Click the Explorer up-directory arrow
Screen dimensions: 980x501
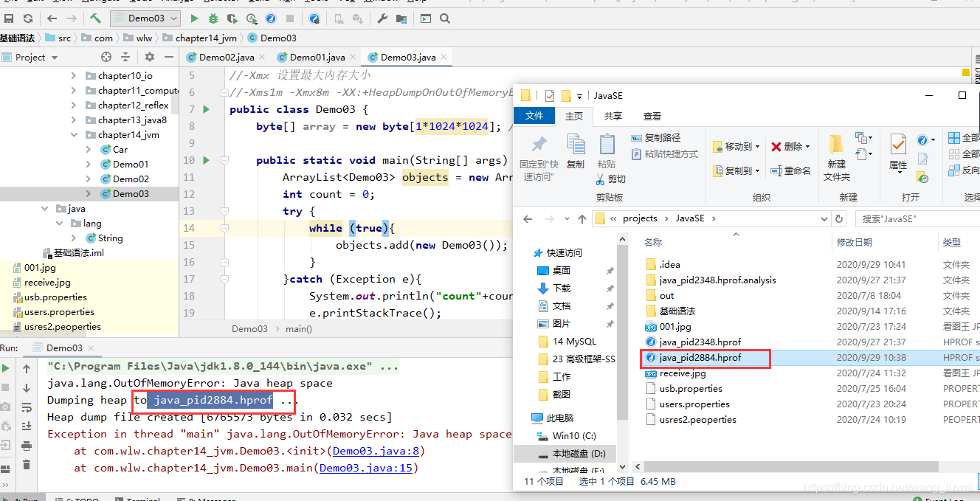coord(582,218)
